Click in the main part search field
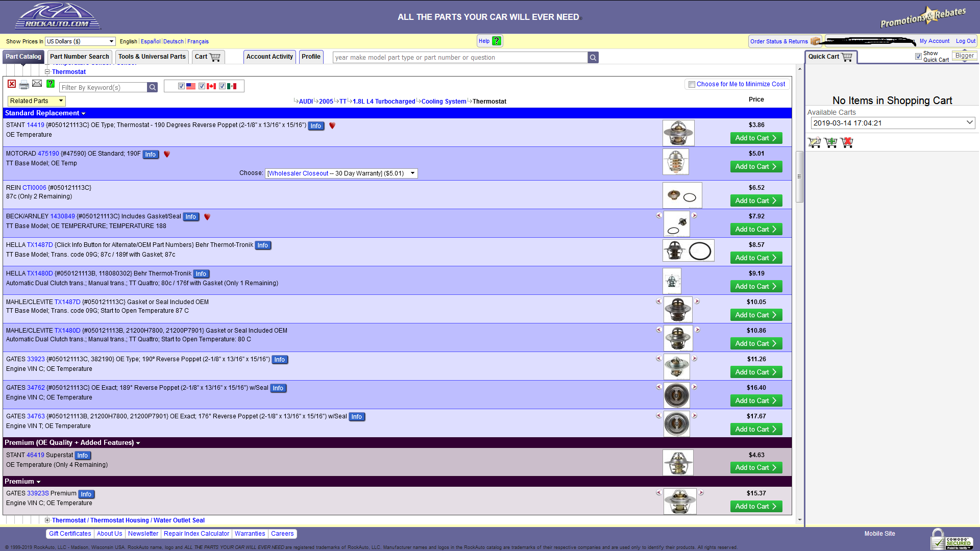 460,58
